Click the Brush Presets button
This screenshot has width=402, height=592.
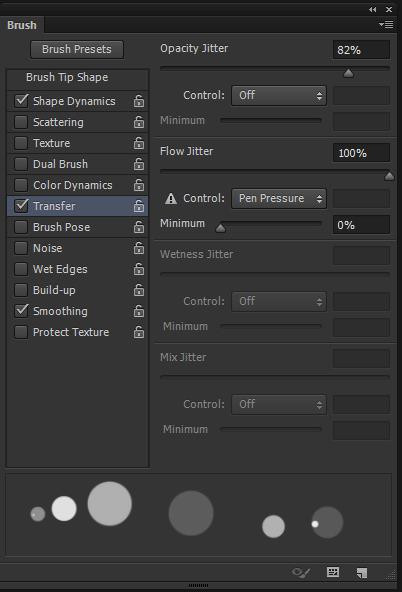click(77, 49)
